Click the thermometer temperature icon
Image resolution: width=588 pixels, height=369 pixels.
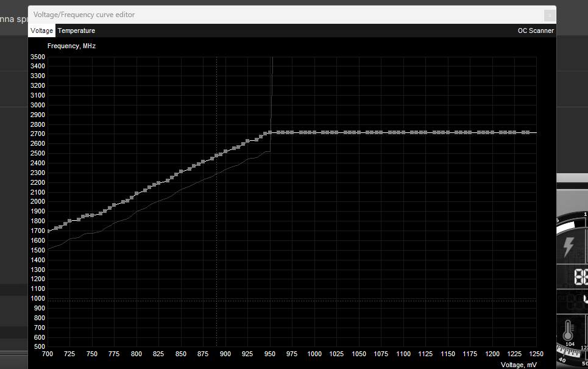(x=568, y=332)
